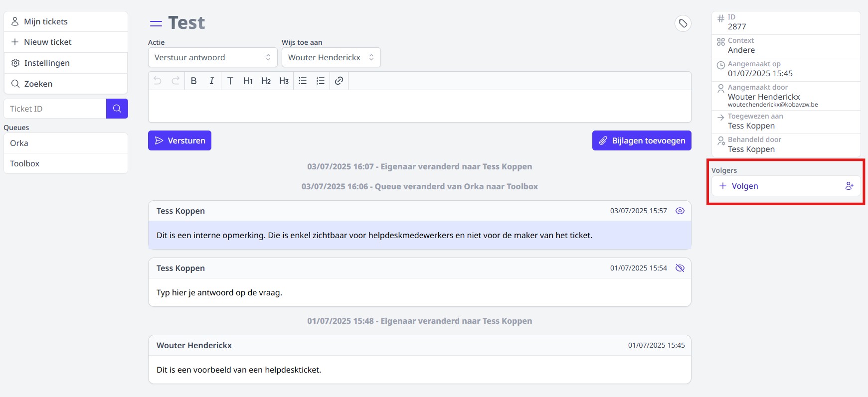Open the tag icon next to title
Image resolution: width=868 pixels, height=397 pixels.
[683, 23]
